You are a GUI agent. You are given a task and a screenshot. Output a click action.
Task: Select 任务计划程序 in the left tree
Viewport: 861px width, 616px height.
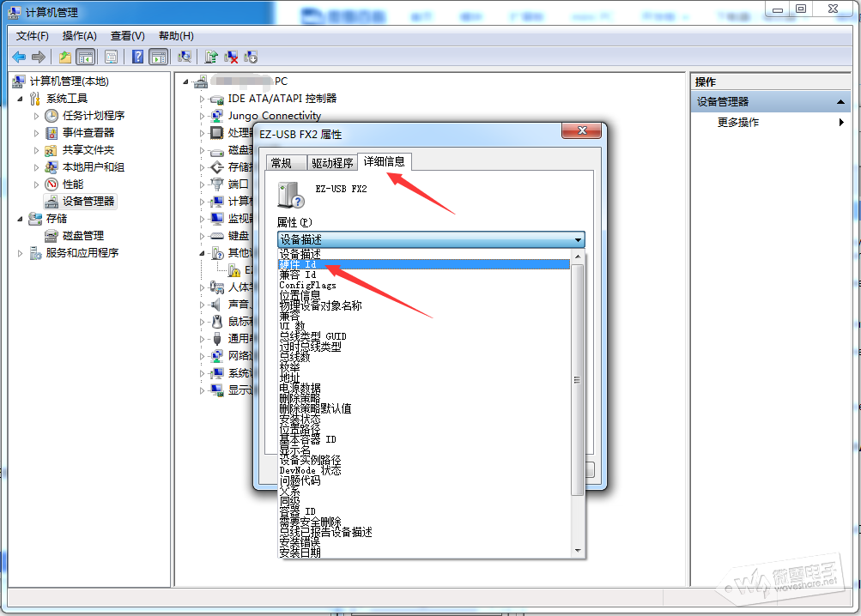coord(94,115)
